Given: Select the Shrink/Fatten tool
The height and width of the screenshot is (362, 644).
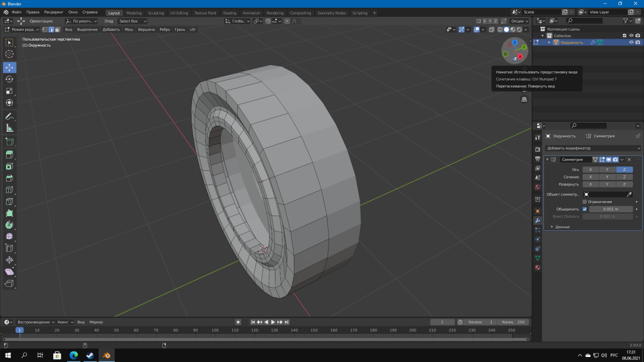Looking at the screenshot, I should pyautogui.click(x=10, y=260).
